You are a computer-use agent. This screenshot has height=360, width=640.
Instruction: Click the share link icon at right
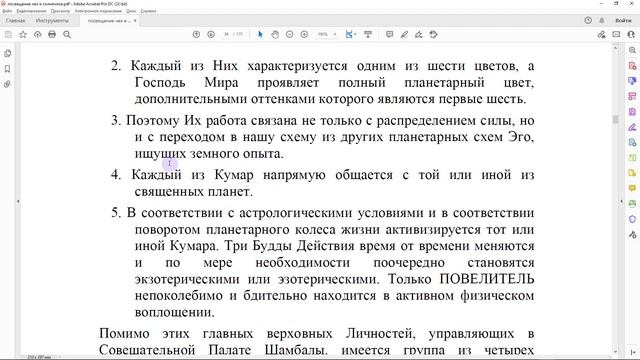click(602, 35)
